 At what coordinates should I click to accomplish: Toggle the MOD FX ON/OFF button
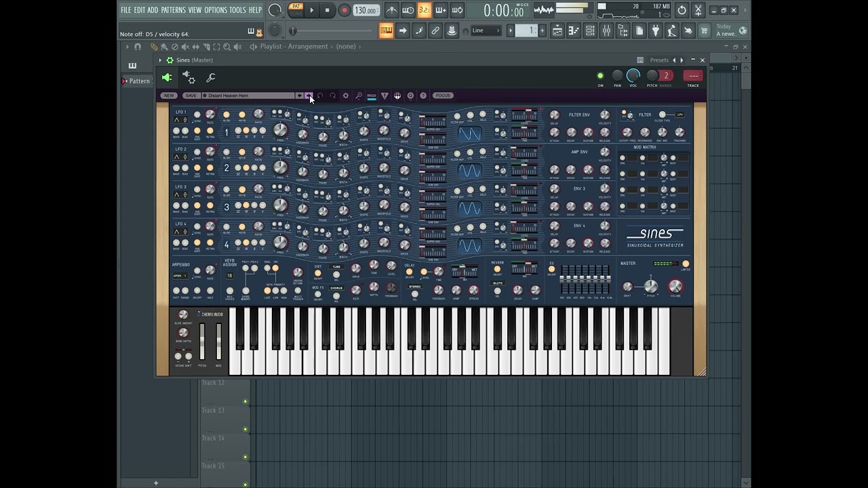[x=318, y=295]
